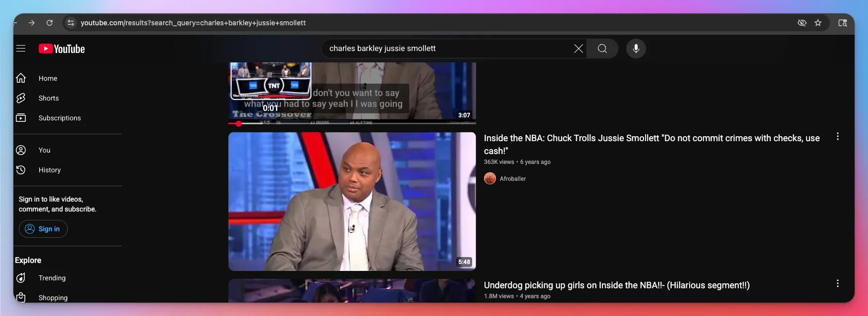Viewport: 868px width, 316px height.
Task: Click the '1.8M views' text
Action: tap(499, 296)
